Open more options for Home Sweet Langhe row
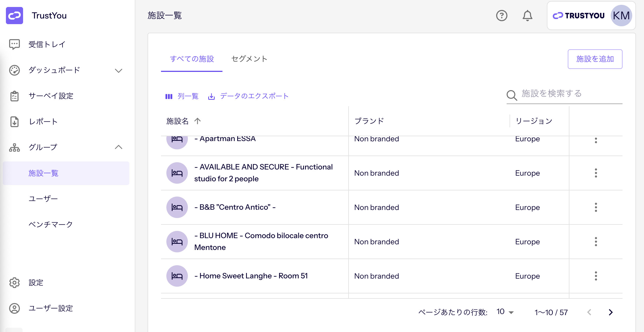Image resolution: width=644 pixels, height=332 pixels. (x=596, y=276)
